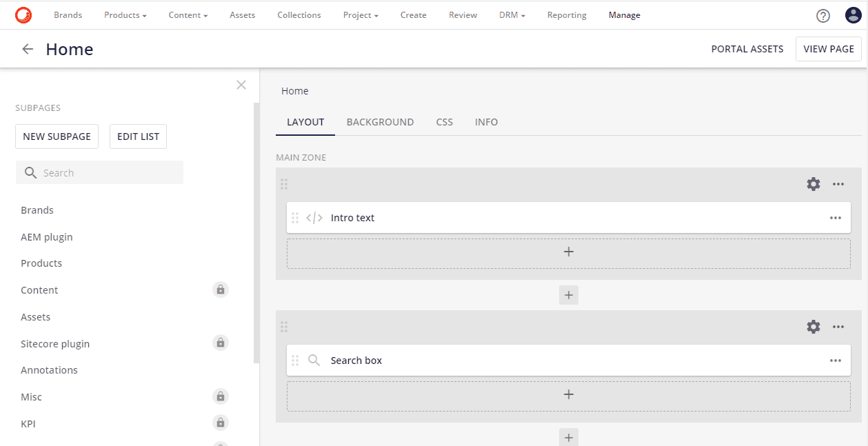Open Assets in the top navigation bar
The height and width of the screenshot is (446, 868).
243,15
